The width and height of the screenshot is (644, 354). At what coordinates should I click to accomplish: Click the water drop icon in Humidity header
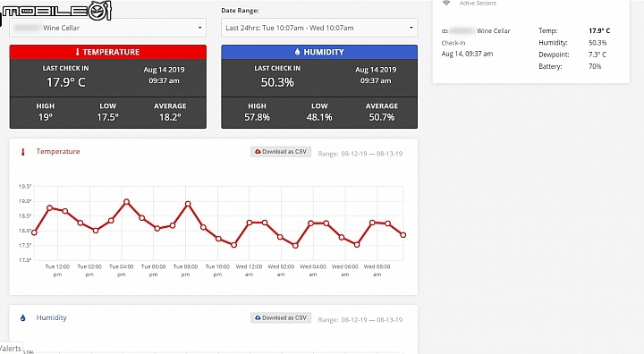(x=297, y=52)
